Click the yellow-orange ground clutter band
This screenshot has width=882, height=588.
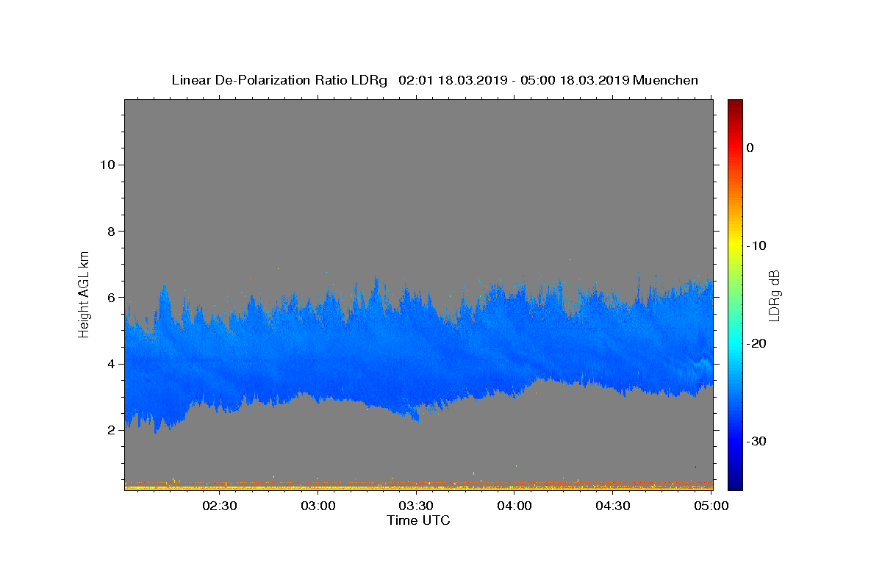(x=418, y=486)
